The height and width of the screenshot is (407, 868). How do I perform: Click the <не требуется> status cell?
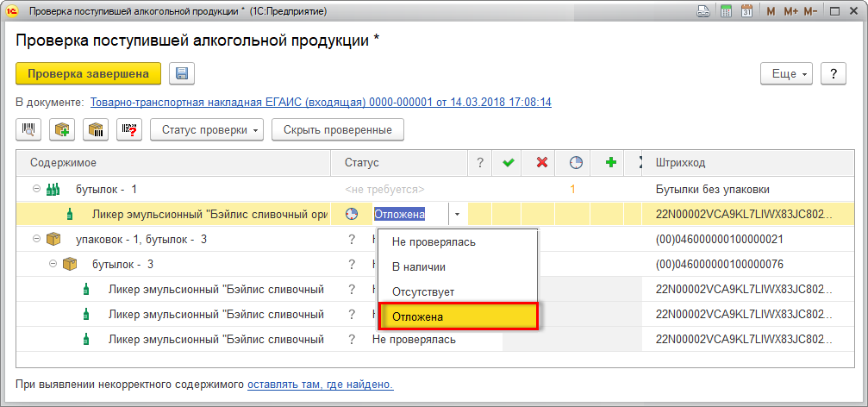(x=384, y=190)
